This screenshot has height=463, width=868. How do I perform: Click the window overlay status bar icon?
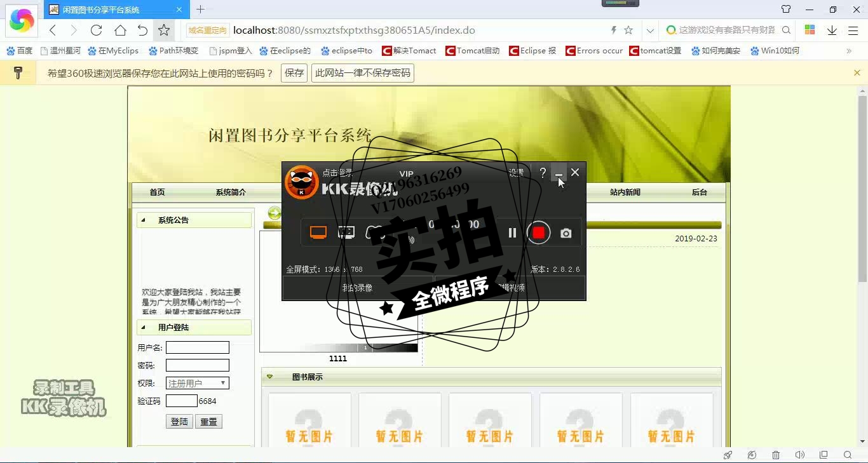pyautogui.click(x=824, y=455)
